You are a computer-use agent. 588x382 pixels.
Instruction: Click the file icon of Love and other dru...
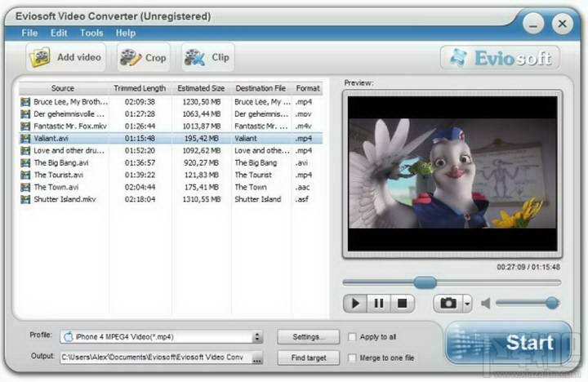pos(25,151)
